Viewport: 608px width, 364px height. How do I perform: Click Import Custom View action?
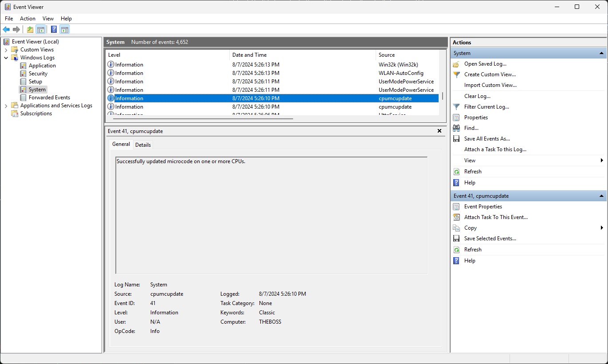490,85
